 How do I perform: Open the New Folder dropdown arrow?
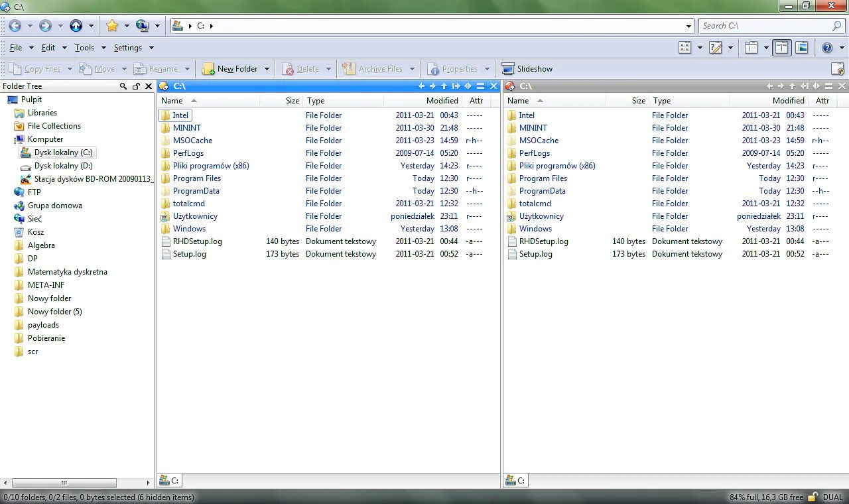click(267, 68)
